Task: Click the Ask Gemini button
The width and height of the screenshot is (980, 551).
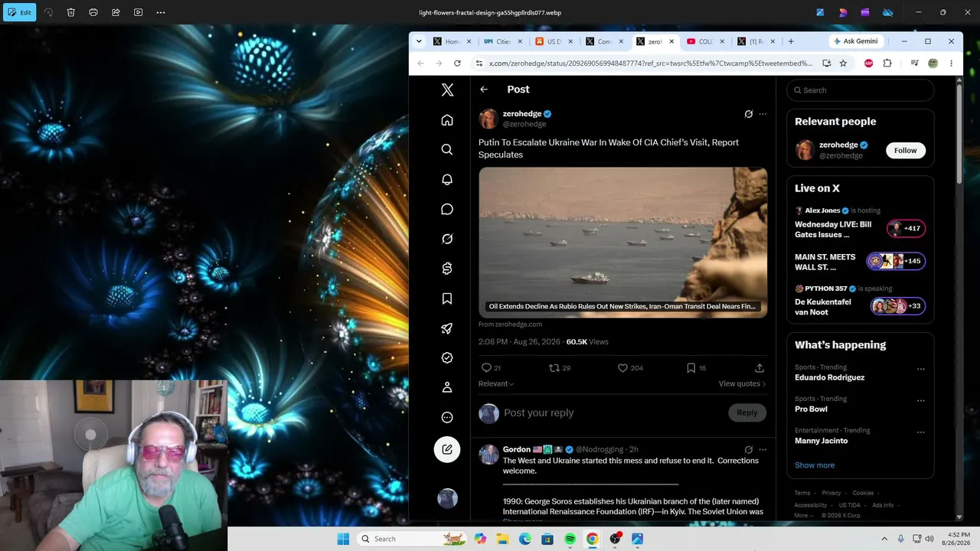Action: coord(856,41)
